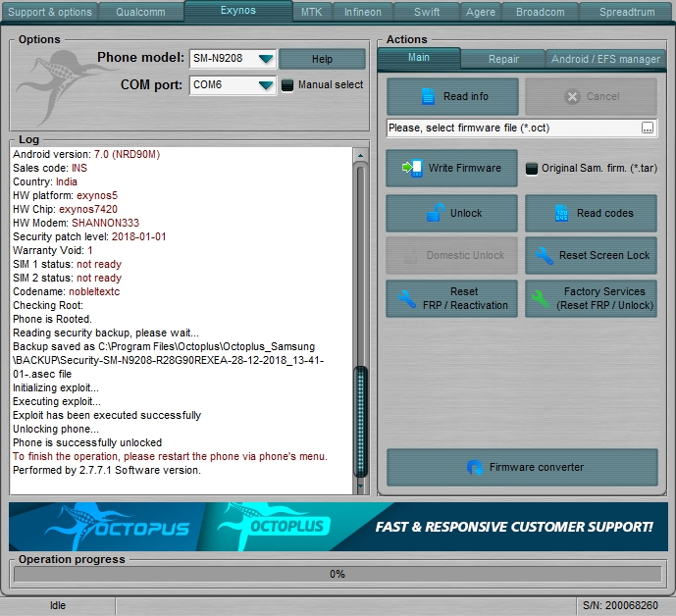The width and height of the screenshot is (676, 616).
Task: Click the Firmware converter button
Action: pos(522,467)
